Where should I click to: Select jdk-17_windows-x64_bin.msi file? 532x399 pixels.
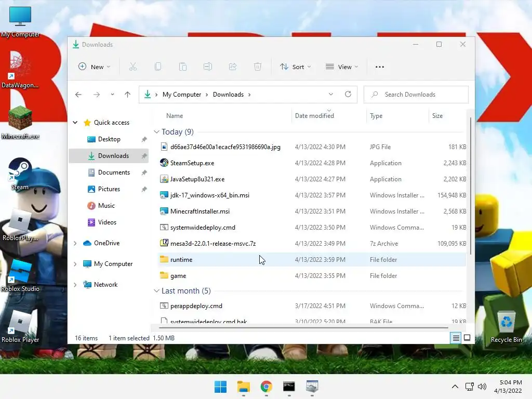click(x=312, y=195)
